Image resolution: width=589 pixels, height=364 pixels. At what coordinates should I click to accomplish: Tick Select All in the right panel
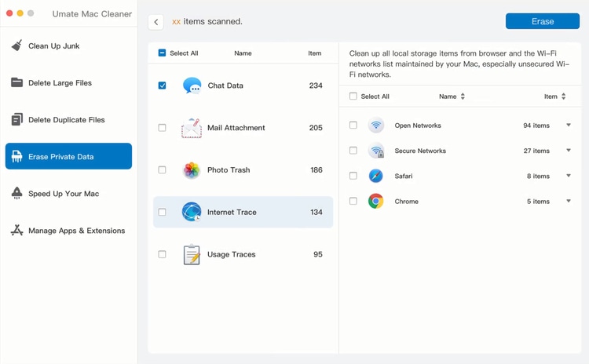click(x=353, y=96)
